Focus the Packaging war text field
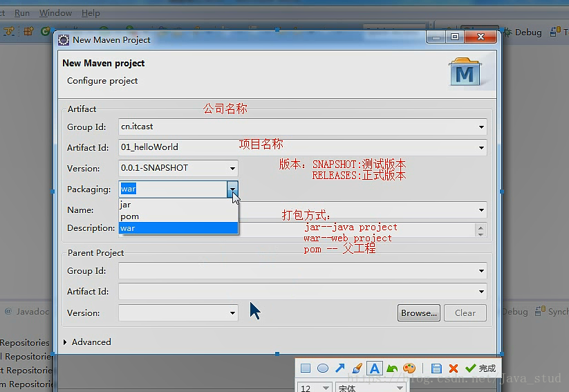 click(173, 189)
